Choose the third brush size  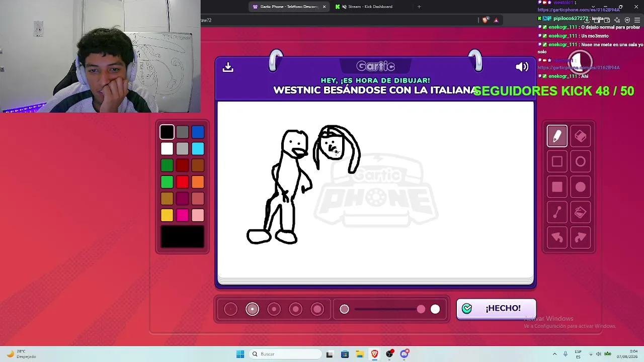click(274, 309)
